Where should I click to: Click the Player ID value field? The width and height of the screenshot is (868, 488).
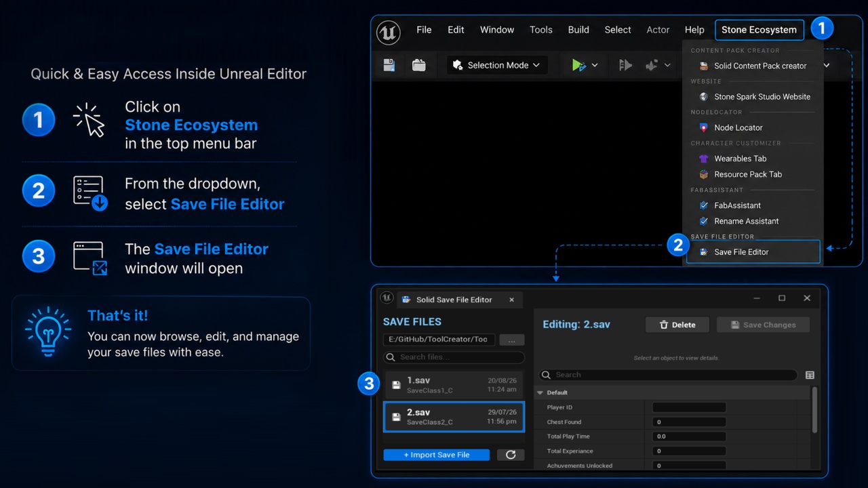(x=689, y=407)
